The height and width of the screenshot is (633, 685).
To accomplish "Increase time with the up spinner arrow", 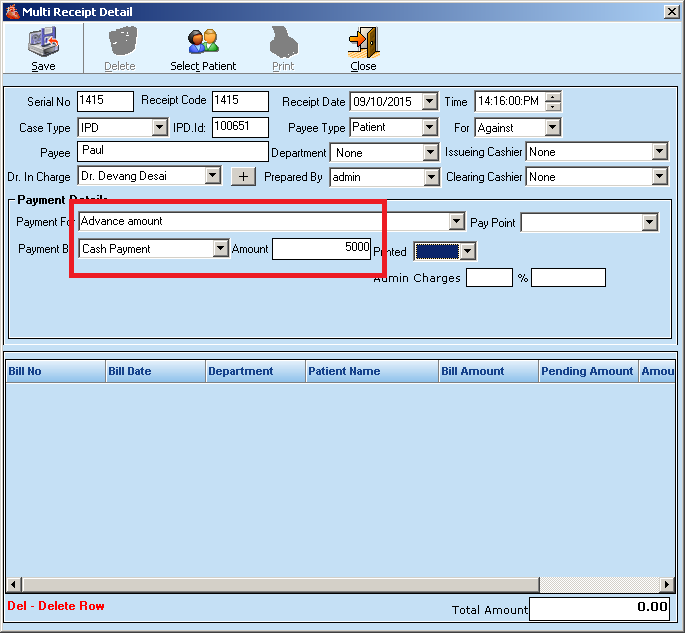I will point(553,97).
